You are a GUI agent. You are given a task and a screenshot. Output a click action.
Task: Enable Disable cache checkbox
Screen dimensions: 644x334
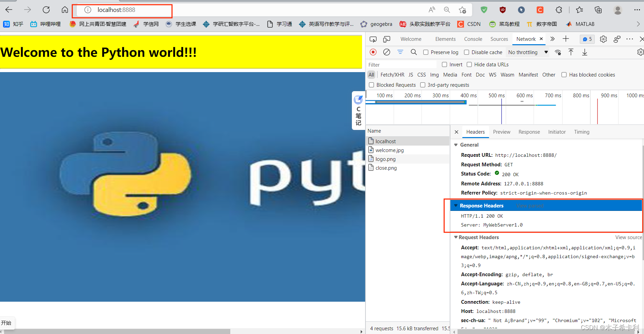tap(466, 52)
